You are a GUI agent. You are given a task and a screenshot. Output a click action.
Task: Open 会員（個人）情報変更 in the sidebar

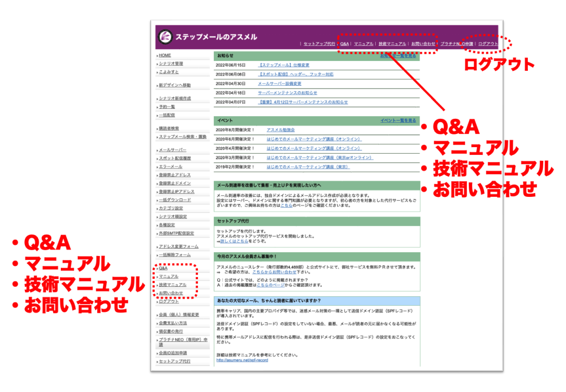coord(179,315)
